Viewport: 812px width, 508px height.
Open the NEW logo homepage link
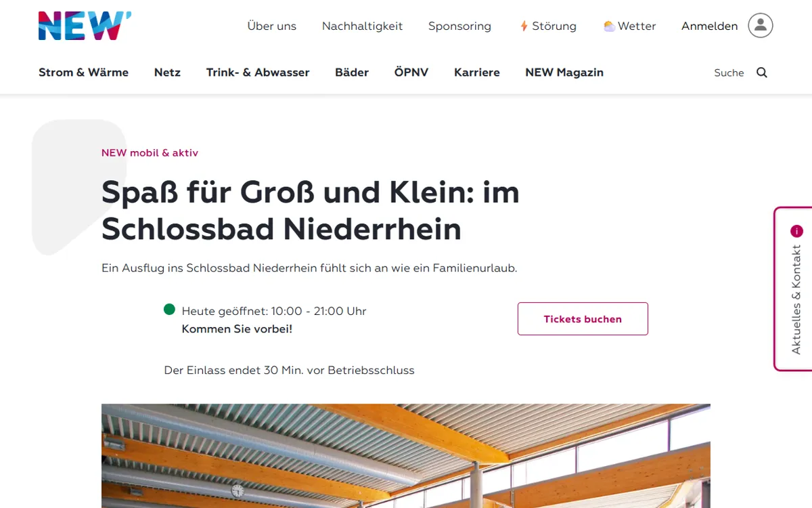[x=85, y=26]
